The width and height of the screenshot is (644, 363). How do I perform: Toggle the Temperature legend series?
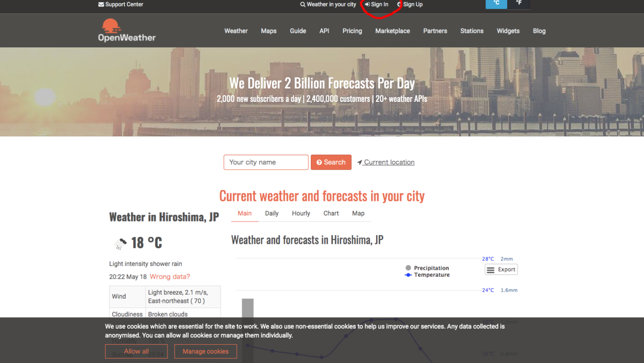(427, 275)
